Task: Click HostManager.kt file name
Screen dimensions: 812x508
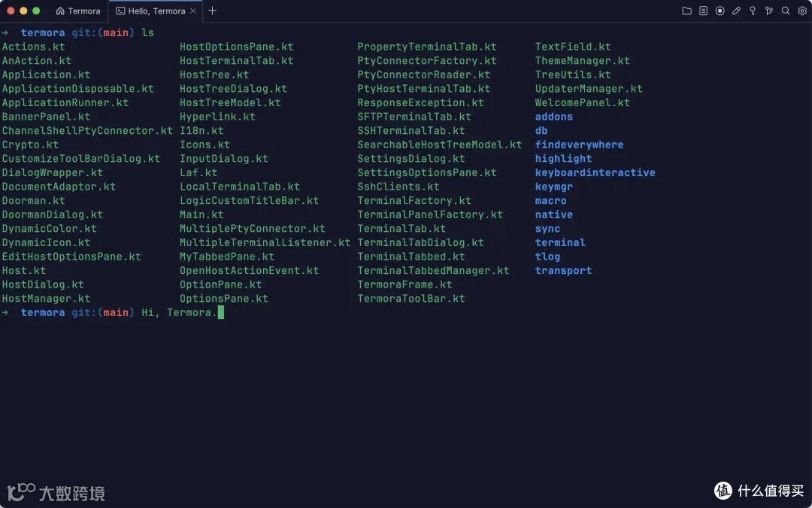Action: point(46,299)
